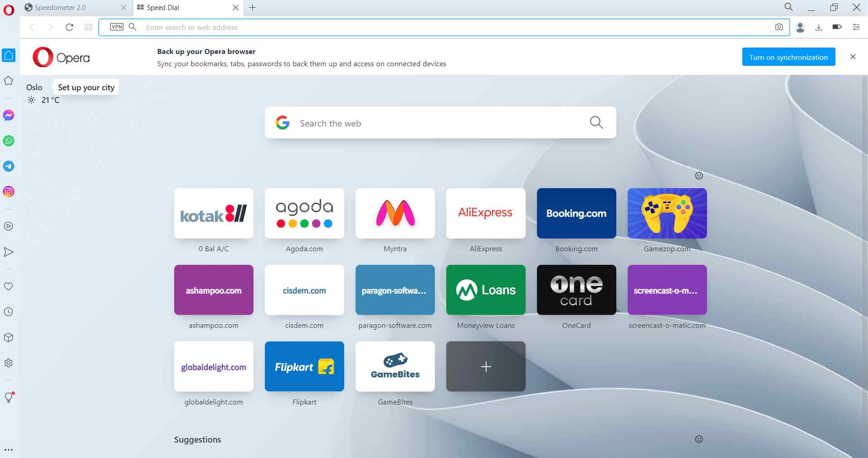Open the Booking.com speed dial
The image size is (868, 458).
pyautogui.click(x=576, y=214)
